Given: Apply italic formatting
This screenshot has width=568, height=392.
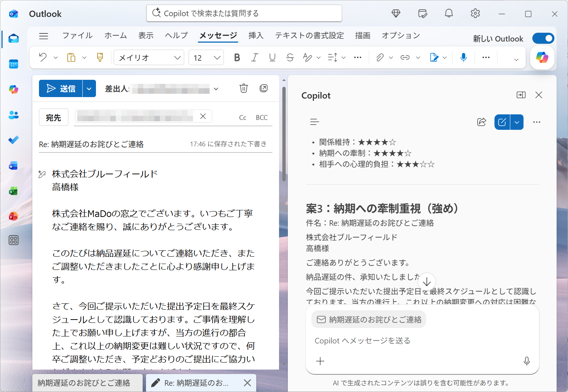Looking at the screenshot, I should click(x=254, y=57).
